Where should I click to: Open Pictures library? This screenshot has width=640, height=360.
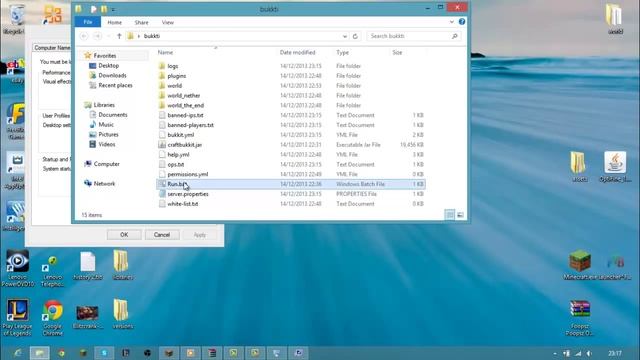(x=108, y=134)
